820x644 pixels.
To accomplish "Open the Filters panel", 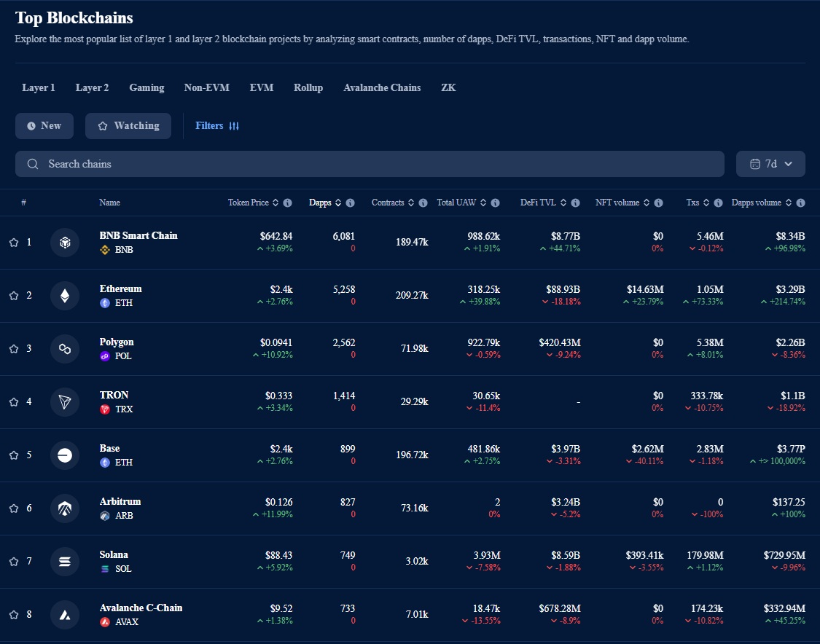I will (x=217, y=126).
